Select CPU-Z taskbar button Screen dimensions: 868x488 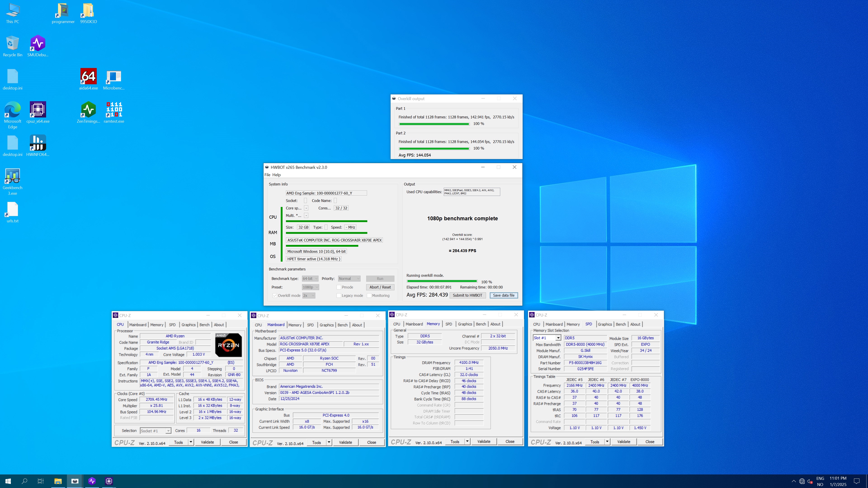tap(109, 481)
